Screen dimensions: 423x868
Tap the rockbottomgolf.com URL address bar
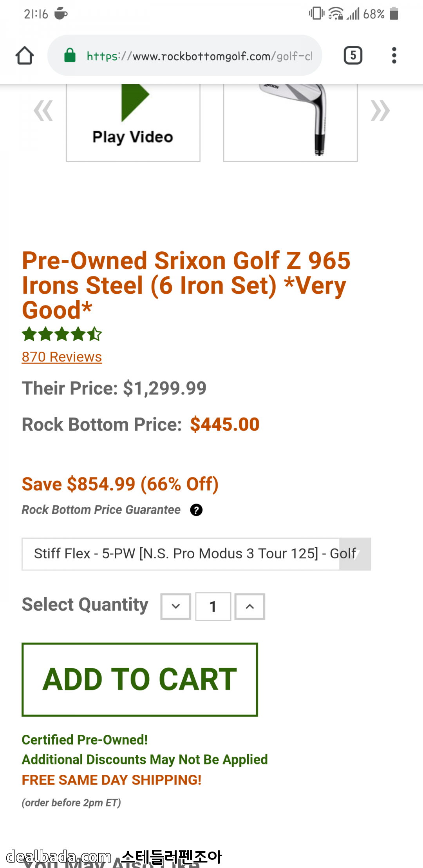tap(199, 56)
